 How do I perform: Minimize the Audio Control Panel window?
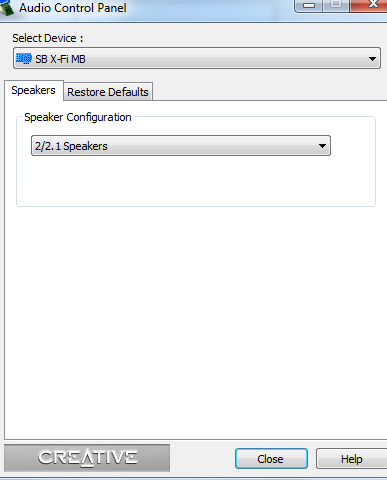(x=309, y=6)
